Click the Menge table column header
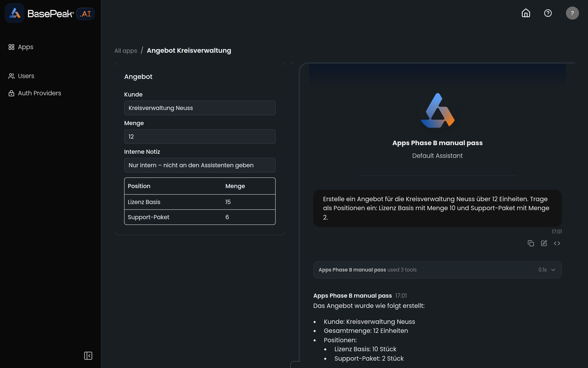 pos(235,186)
